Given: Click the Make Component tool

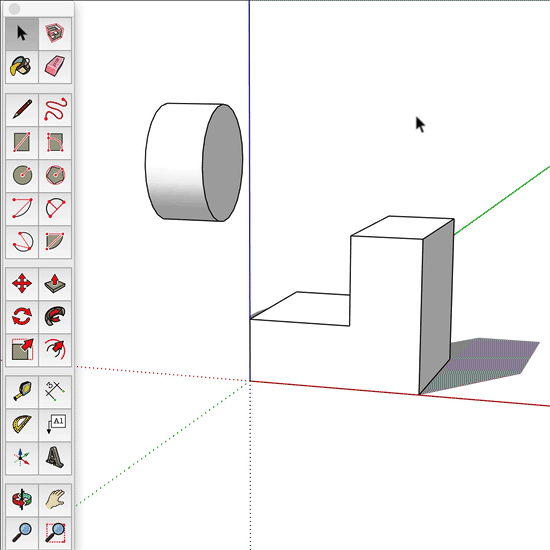Looking at the screenshot, I should [55, 33].
